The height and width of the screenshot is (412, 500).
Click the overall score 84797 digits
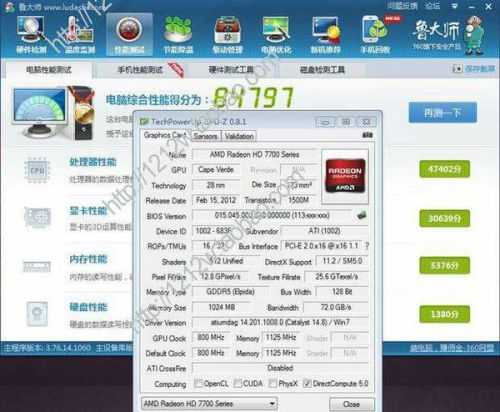click(253, 97)
